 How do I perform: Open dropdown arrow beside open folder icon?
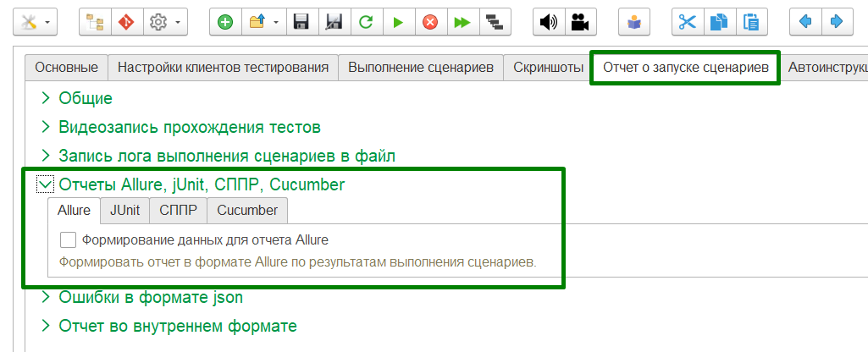[x=276, y=23]
